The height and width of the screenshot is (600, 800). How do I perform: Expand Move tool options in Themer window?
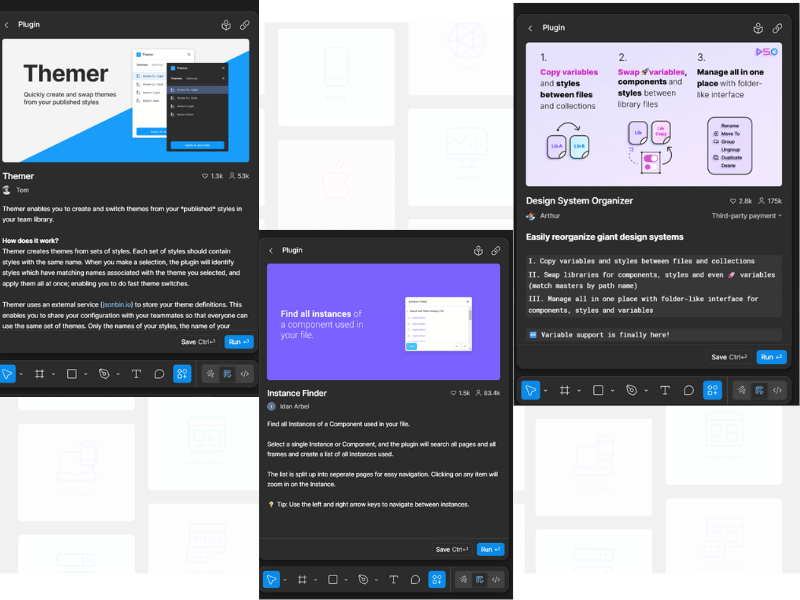tap(21, 374)
